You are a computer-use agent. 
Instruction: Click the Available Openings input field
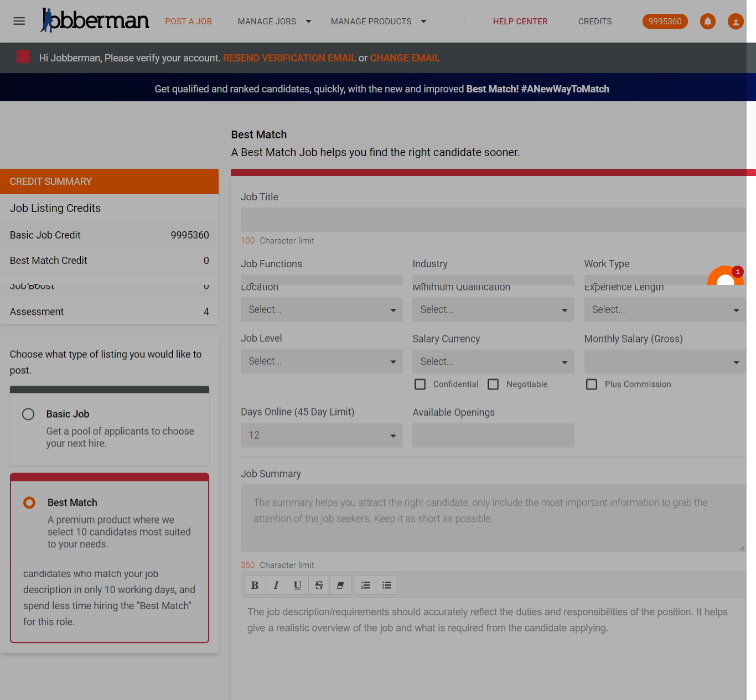pyautogui.click(x=493, y=435)
